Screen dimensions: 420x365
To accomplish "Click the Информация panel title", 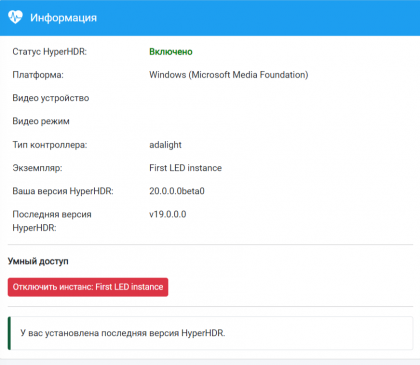I will 63,18.
